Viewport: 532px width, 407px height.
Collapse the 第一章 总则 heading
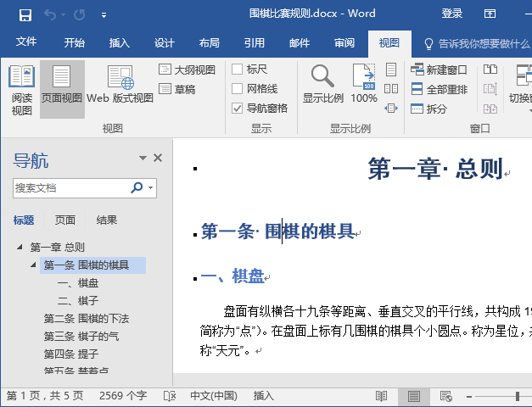[20, 247]
